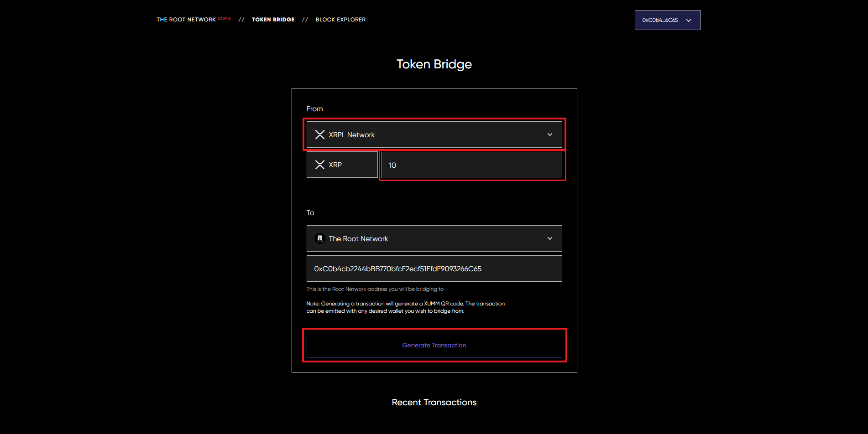868x434 pixels.
Task: Open the Block Explorer page
Action: point(340,20)
